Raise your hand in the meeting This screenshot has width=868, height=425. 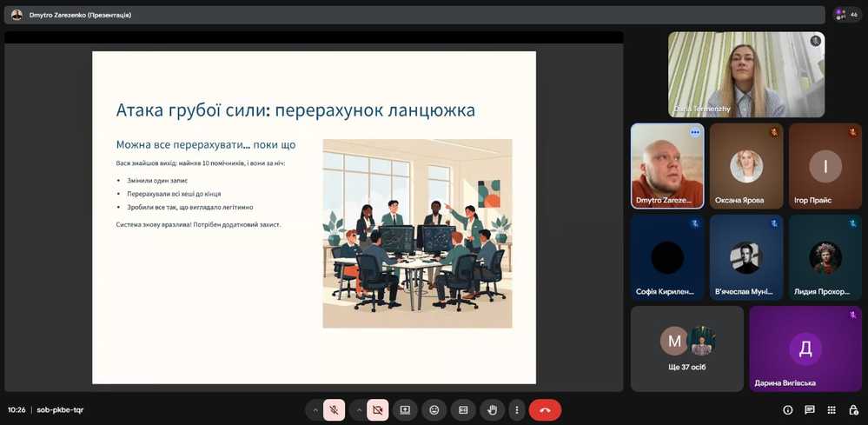click(493, 409)
